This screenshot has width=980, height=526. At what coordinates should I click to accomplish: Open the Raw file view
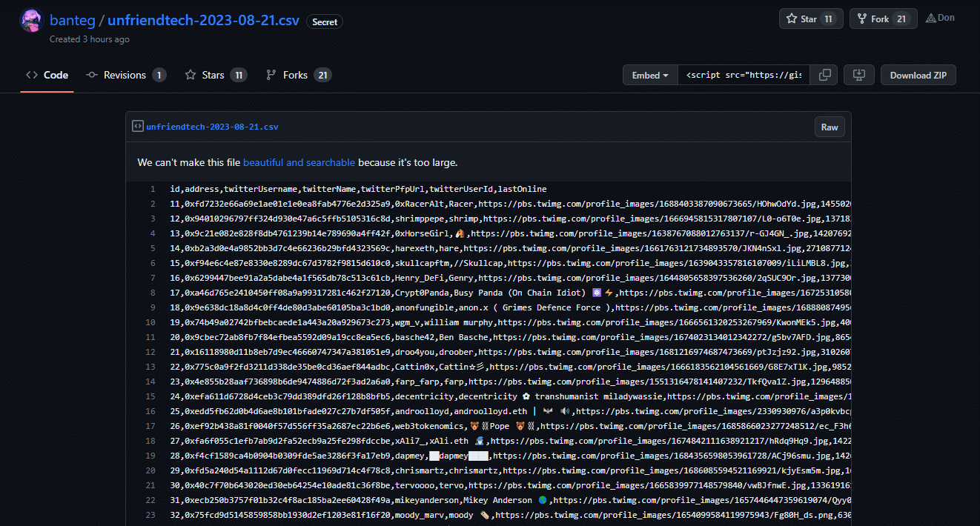(830, 127)
